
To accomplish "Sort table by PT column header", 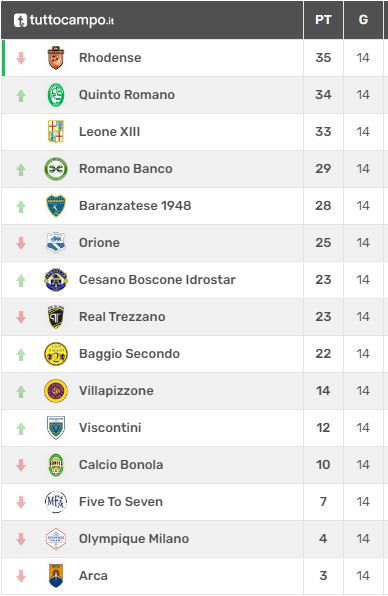I will click(323, 20).
